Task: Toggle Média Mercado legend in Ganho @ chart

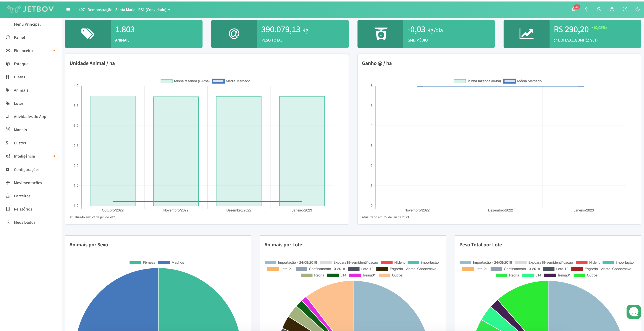Action: coord(522,81)
